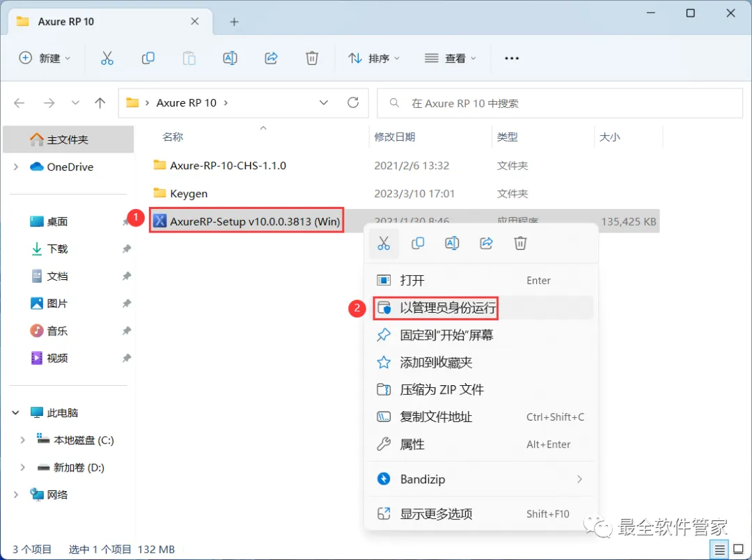Click the Axure RP 10 breadcrumb in address bar

186,102
